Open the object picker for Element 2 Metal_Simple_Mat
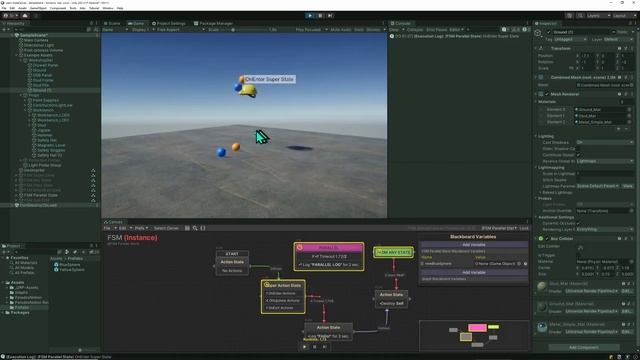The width and height of the screenshot is (640, 360). (629, 122)
